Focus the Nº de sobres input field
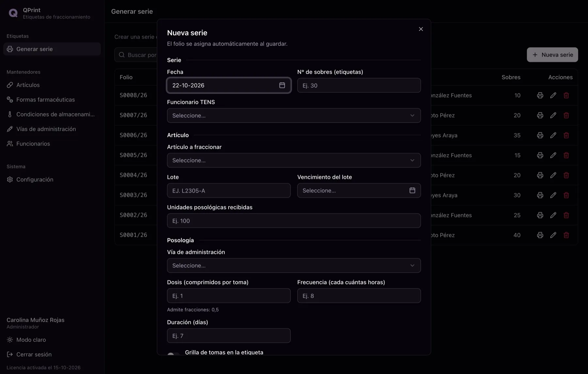 359,85
